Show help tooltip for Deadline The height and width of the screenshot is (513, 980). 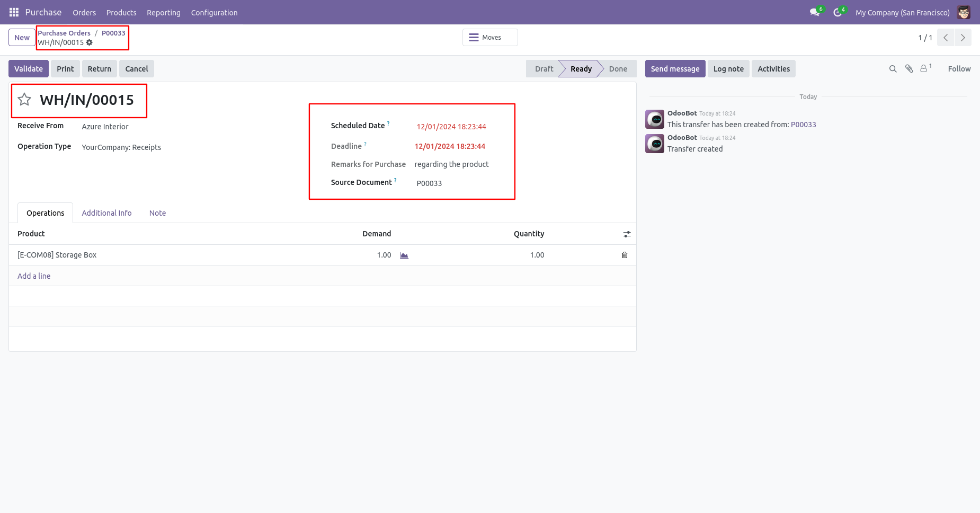[x=365, y=144]
